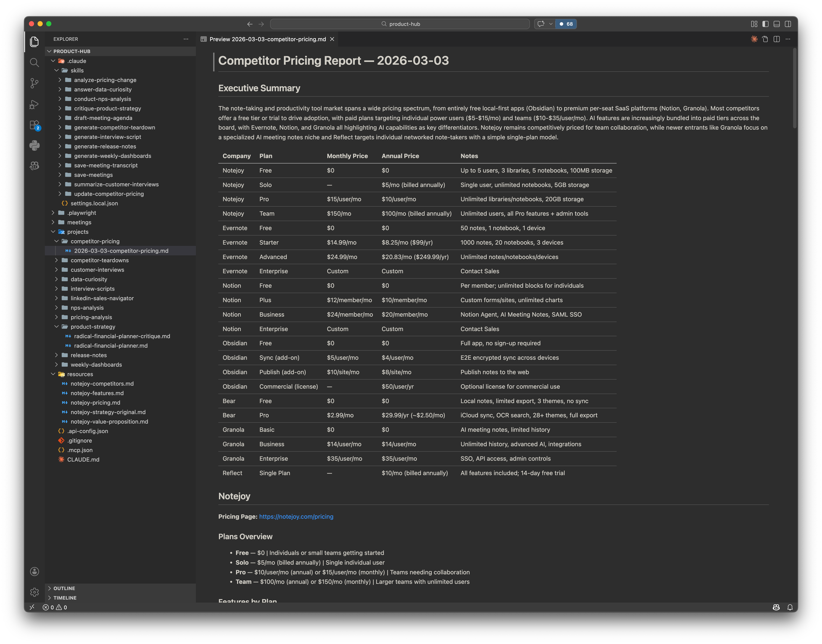Collapse the resources folder
822x644 pixels.
[80, 374]
